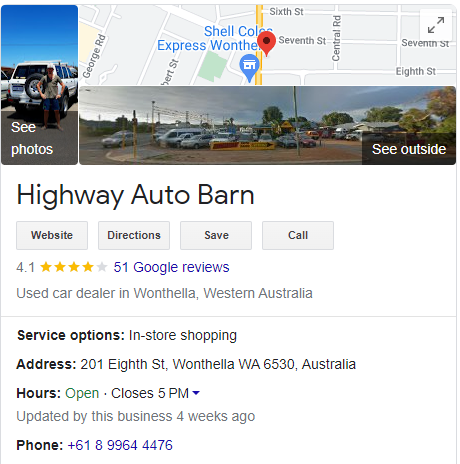
Task: Click the blue Shell Coles store marker
Action: pyautogui.click(x=249, y=68)
